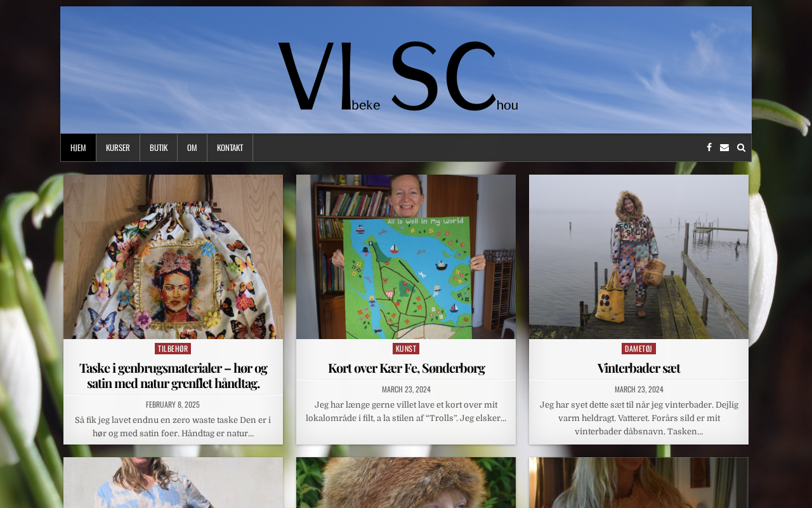Open the KURSER menu item
This screenshot has height=508, width=812.
pos(118,147)
